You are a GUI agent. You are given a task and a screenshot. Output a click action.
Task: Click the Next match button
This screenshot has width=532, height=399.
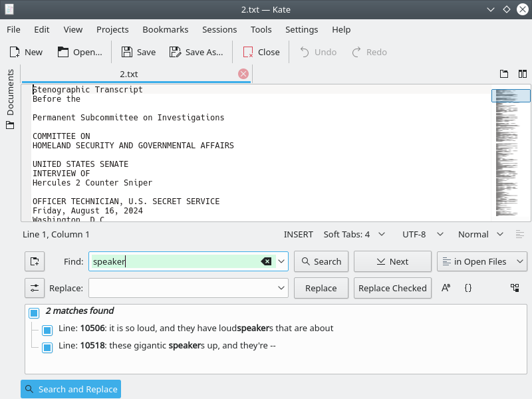coord(392,261)
